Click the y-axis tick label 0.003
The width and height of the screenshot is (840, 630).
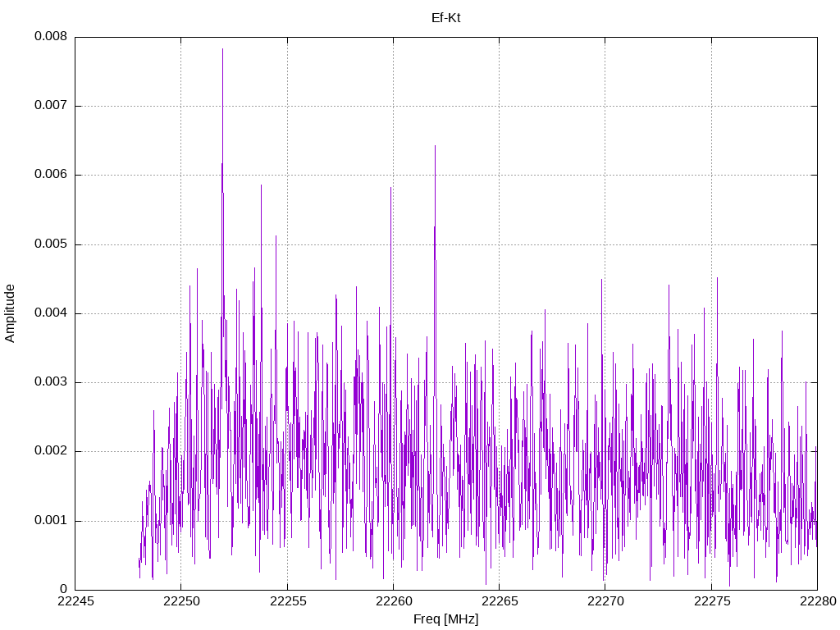[51, 382]
